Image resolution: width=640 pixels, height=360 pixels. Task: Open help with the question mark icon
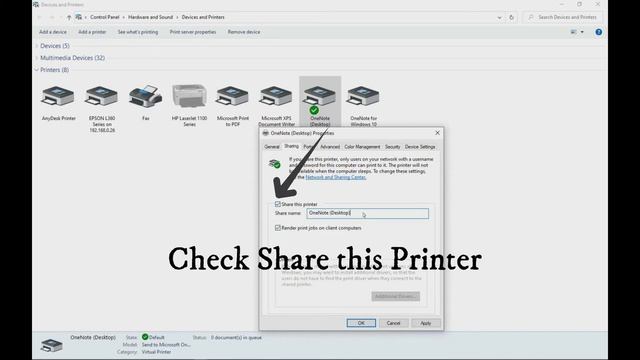[x=598, y=32]
